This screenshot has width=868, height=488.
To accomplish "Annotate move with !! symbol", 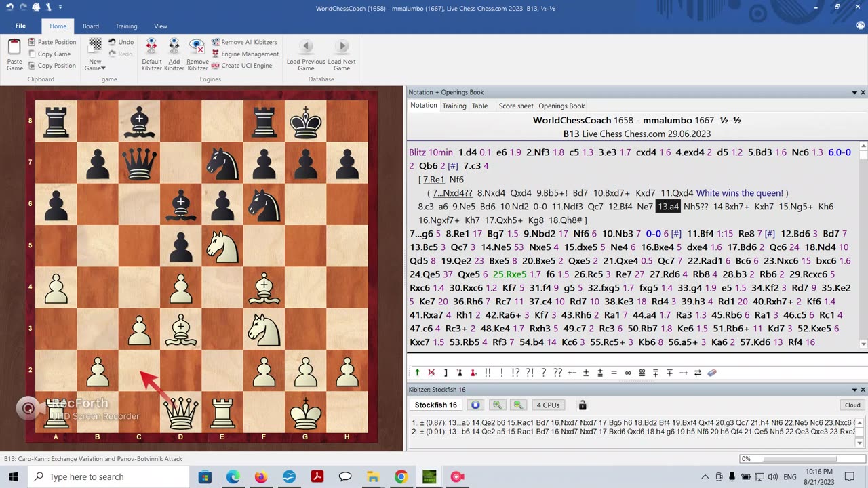I will point(488,372).
